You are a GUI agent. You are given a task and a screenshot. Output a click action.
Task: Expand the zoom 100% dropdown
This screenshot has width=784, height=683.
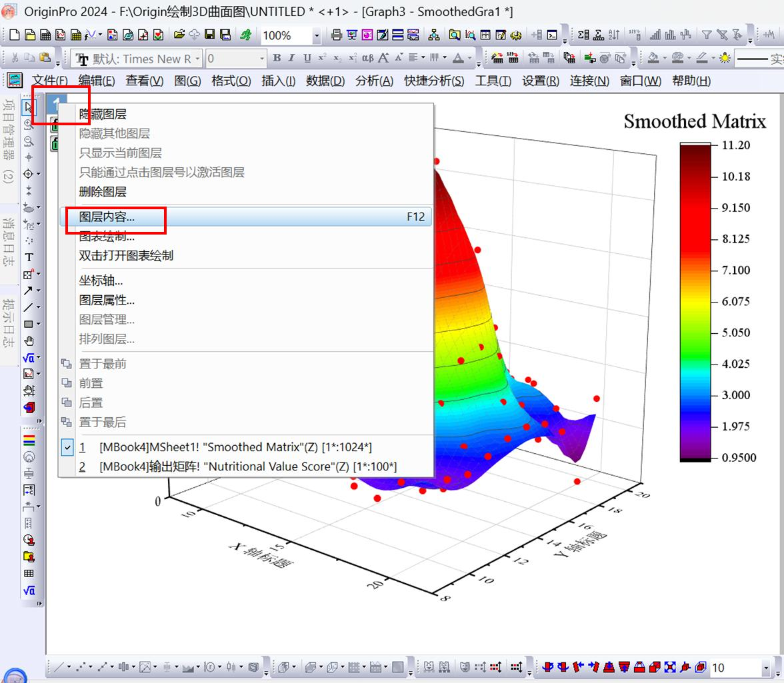tap(316, 35)
